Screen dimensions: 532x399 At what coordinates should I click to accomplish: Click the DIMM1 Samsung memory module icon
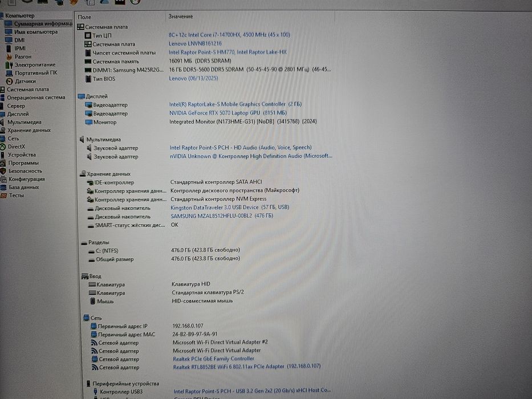pyautogui.click(x=88, y=70)
